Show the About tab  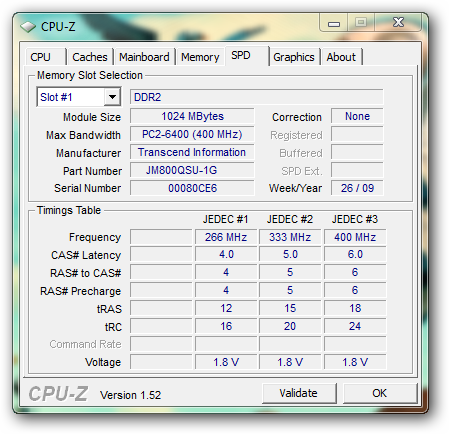coord(342,57)
